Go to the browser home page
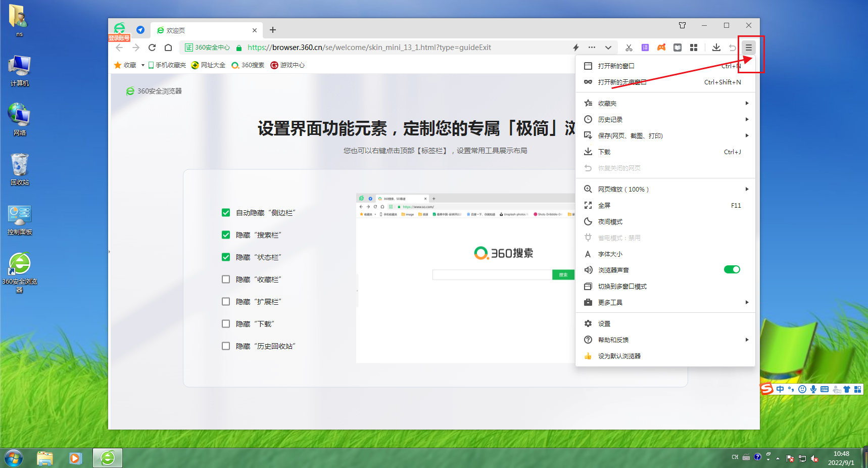 tap(168, 48)
